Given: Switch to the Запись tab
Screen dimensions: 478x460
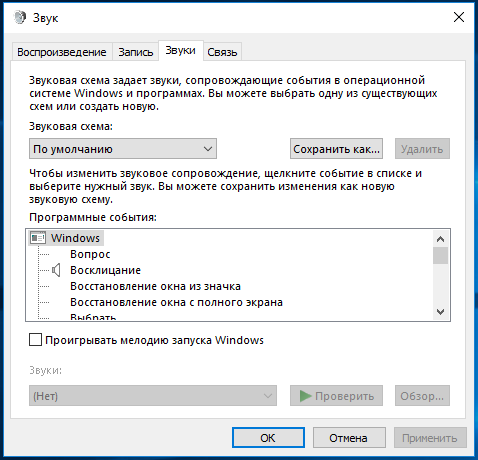Looking at the screenshot, I should click(x=136, y=52).
